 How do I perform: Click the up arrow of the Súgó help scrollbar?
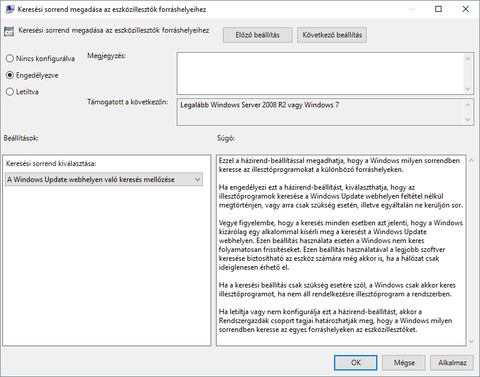pyautogui.click(x=471, y=160)
